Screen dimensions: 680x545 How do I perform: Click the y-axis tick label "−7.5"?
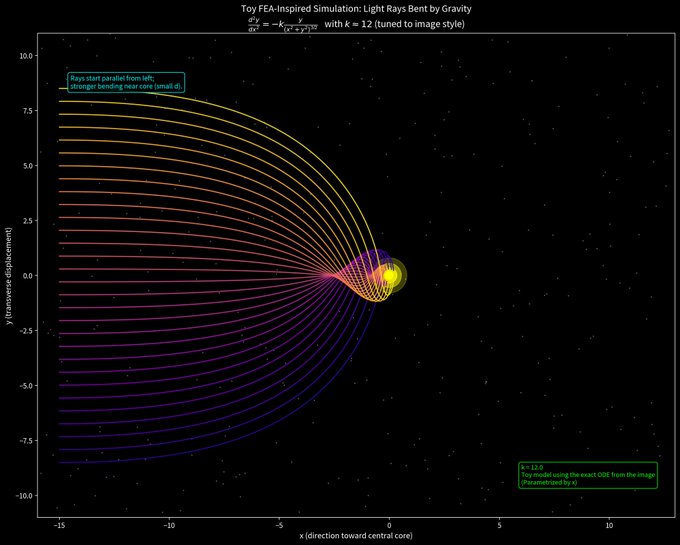pos(25,441)
